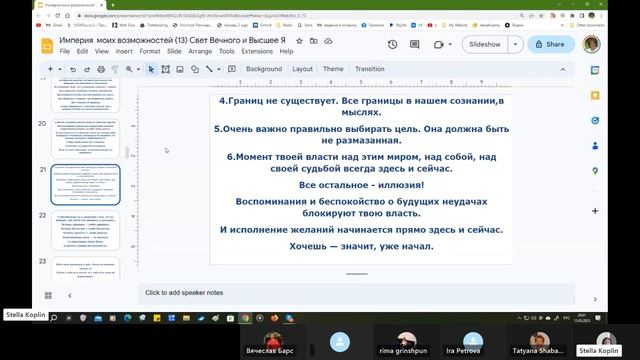Click the Google Slides home logo

tap(47, 45)
